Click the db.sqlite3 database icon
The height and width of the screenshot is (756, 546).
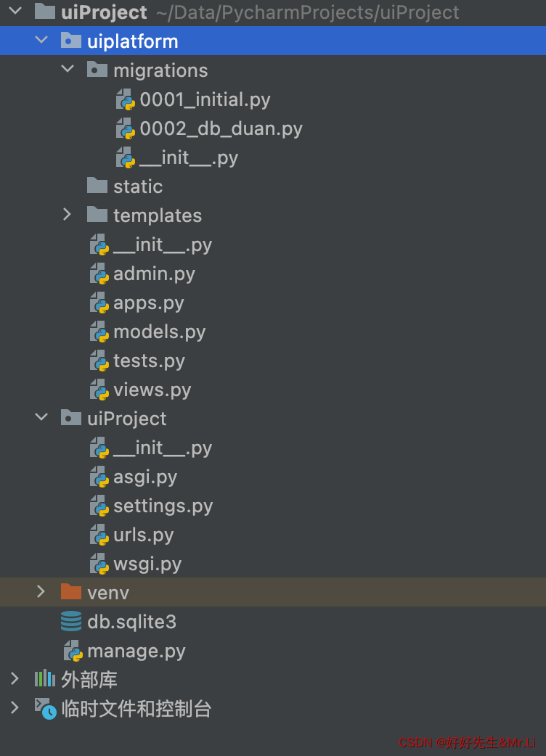click(x=71, y=621)
